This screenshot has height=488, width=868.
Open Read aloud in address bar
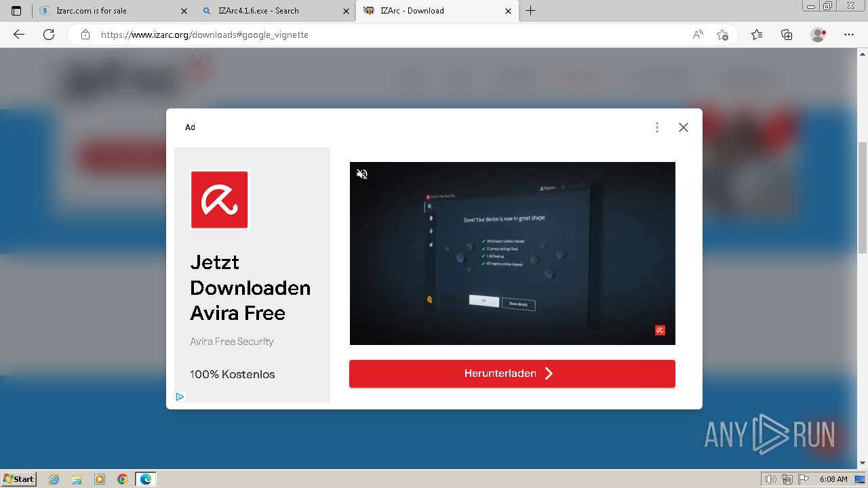[698, 35]
